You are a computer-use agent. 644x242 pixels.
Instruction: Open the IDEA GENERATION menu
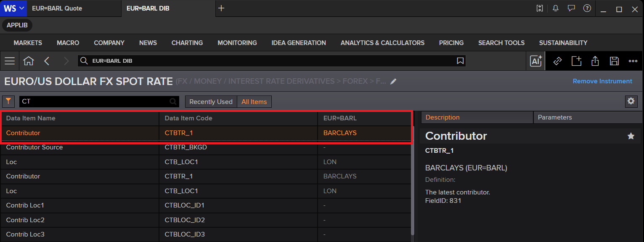pyautogui.click(x=299, y=43)
